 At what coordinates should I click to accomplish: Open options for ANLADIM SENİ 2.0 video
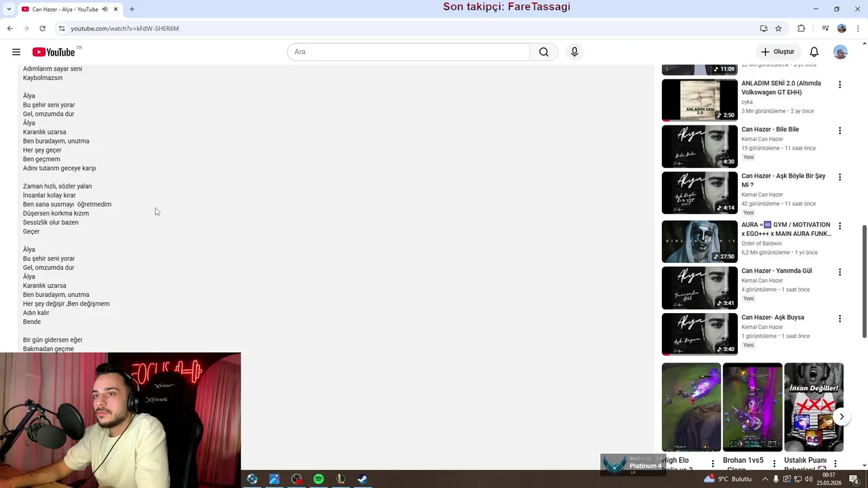(x=840, y=85)
